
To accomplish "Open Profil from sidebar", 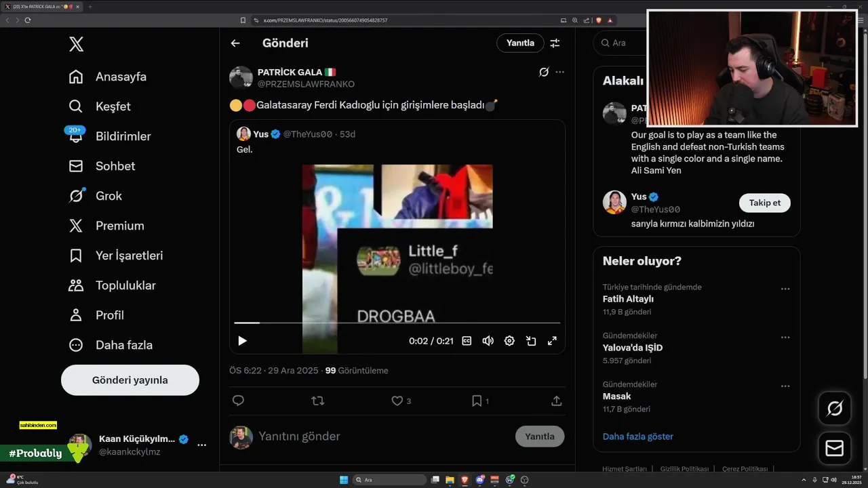I will 96,315.
